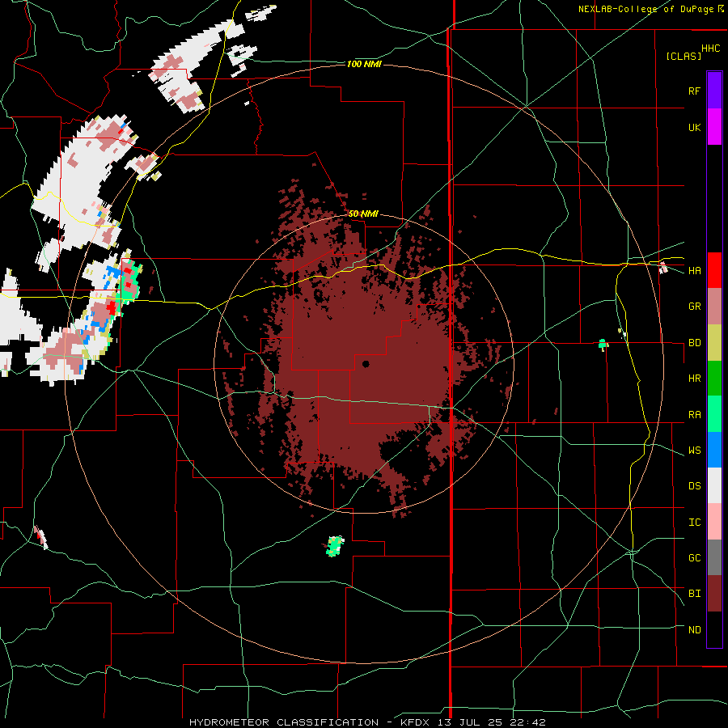Viewport: 728px width, 728px height.
Task: Click the IC legend label
Action: click(694, 522)
